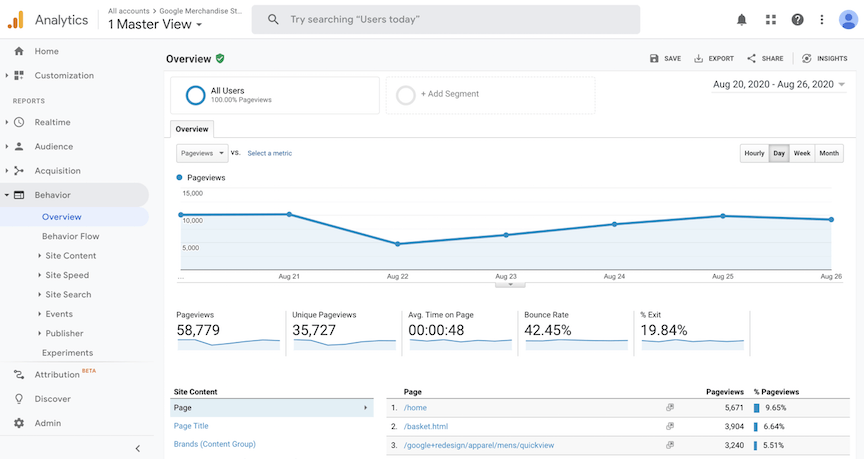The image size is (864, 459).
Task: Click the Save floppy disk icon
Action: pyautogui.click(x=654, y=58)
